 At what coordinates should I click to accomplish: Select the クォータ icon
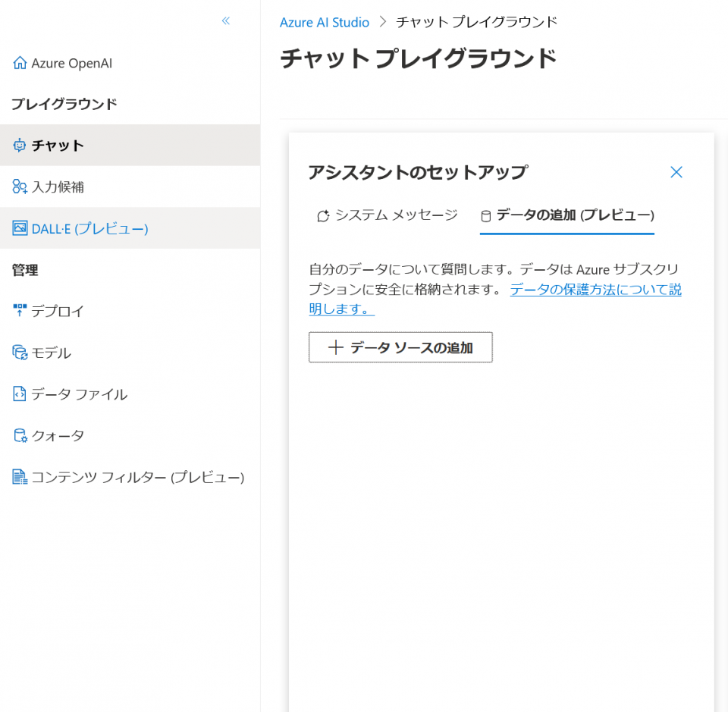tap(20, 435)
